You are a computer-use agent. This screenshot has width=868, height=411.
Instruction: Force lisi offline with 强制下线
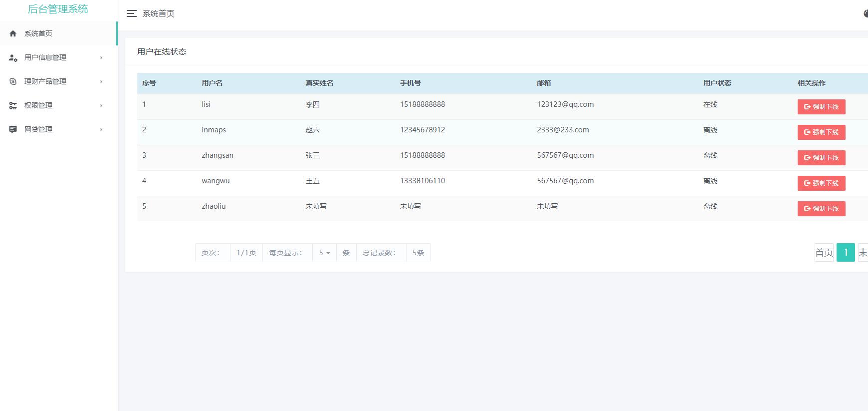click(x=821, y=107)
